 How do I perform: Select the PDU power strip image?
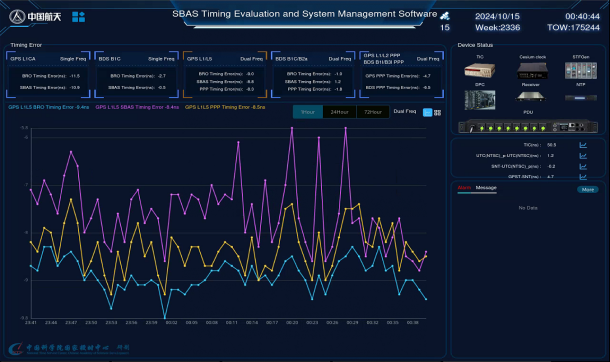click(x=528, y=127)
